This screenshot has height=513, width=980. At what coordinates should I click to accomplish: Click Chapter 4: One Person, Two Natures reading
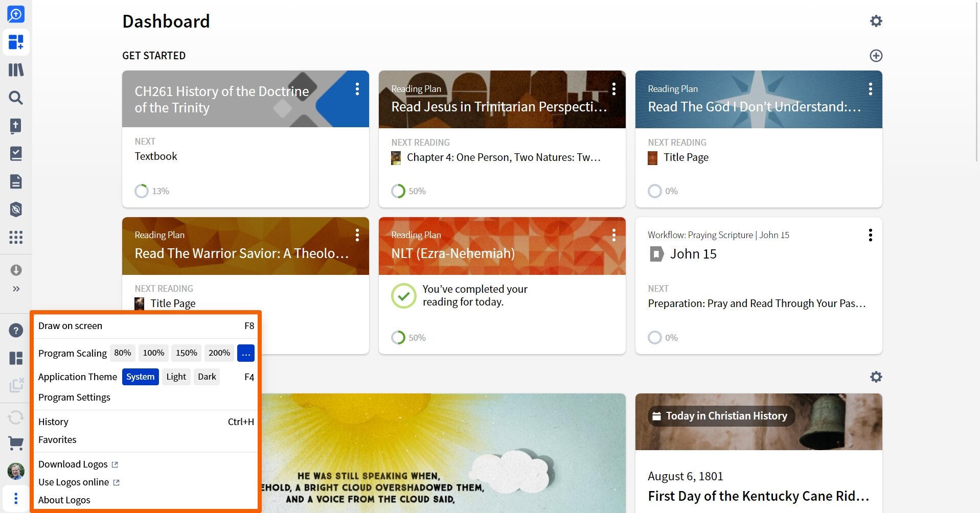(504, 157)
